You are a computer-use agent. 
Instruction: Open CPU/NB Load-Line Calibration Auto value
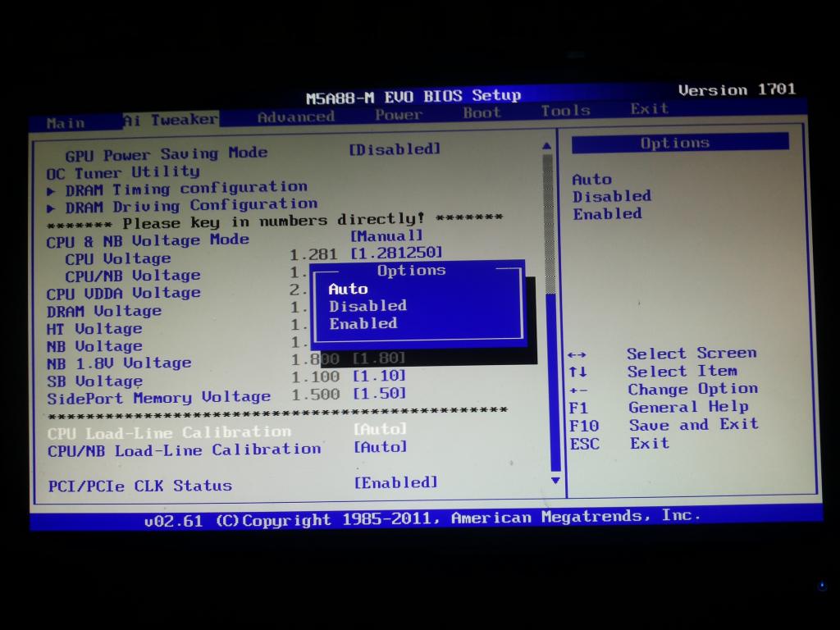tap(381, 447)
